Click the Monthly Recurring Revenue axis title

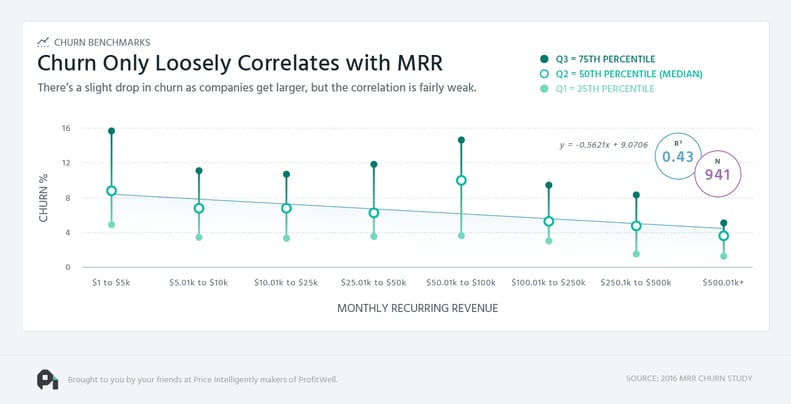tap(418, 308)
